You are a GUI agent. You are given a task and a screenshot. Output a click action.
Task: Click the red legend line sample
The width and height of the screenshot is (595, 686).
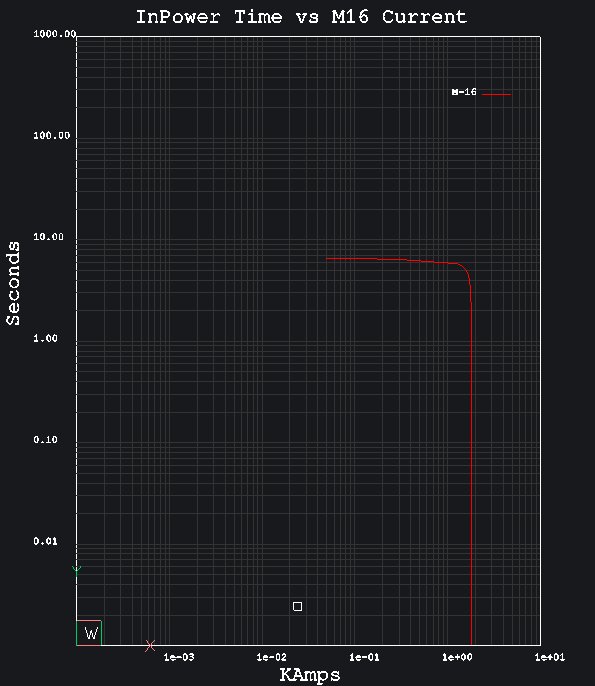click(x=496, y=94)
